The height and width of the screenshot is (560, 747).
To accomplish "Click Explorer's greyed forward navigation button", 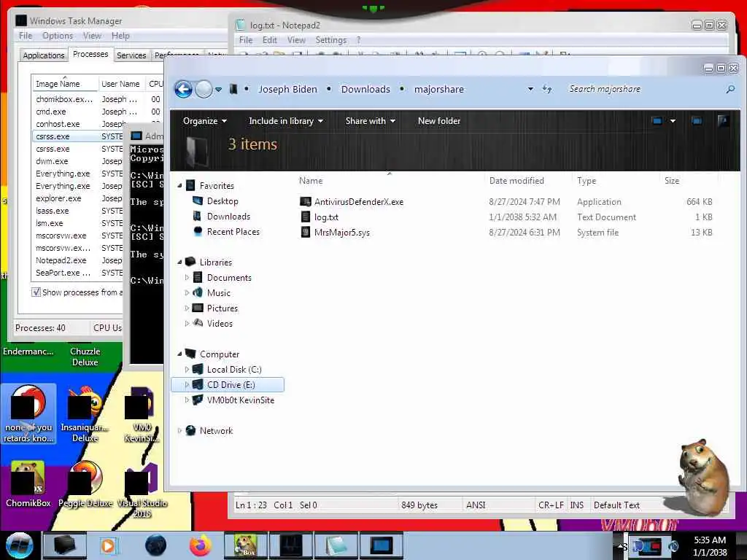I will [x=204, y=89].
